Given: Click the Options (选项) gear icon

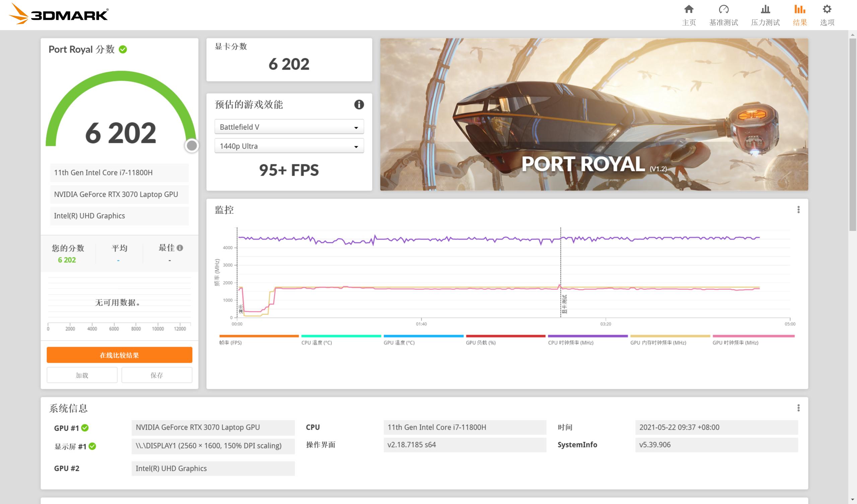Looking at the screenshot, I should pos(827,9).
